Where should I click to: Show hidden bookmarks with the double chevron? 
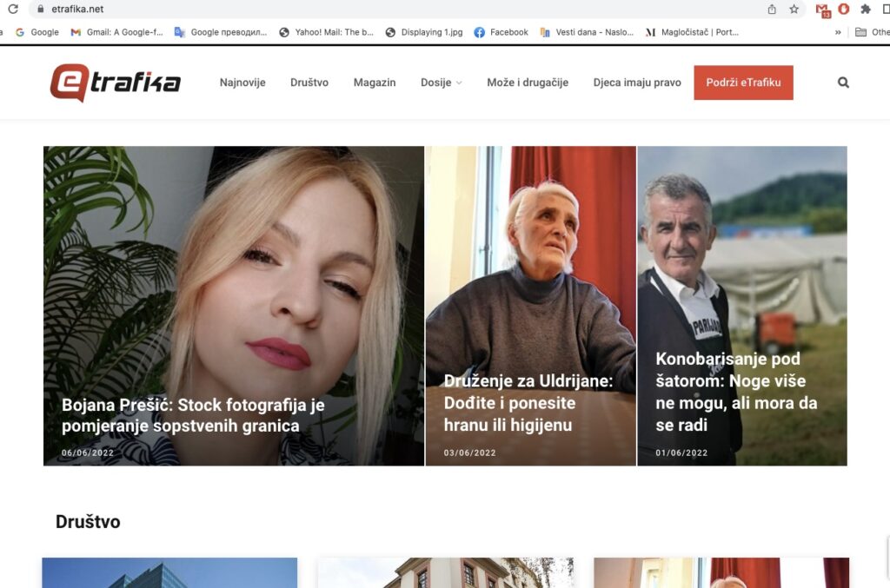838,32
